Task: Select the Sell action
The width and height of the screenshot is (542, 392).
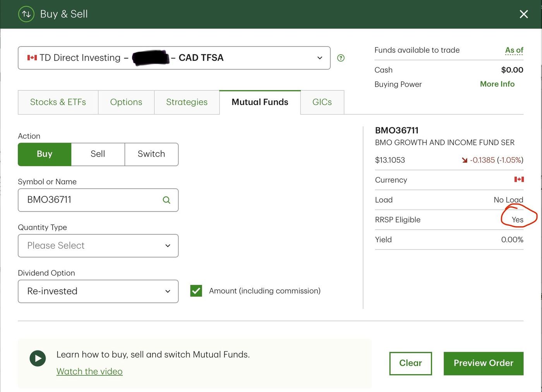Action: coord(98,154)
